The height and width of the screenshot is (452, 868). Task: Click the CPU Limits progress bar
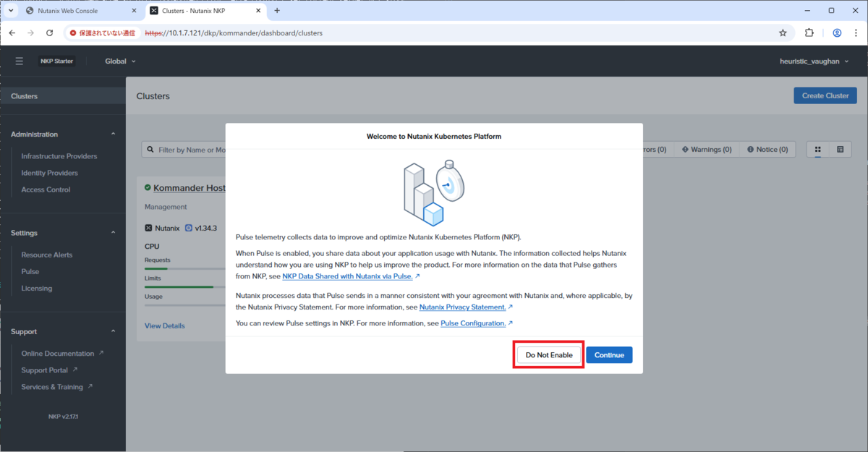[185, 287]
